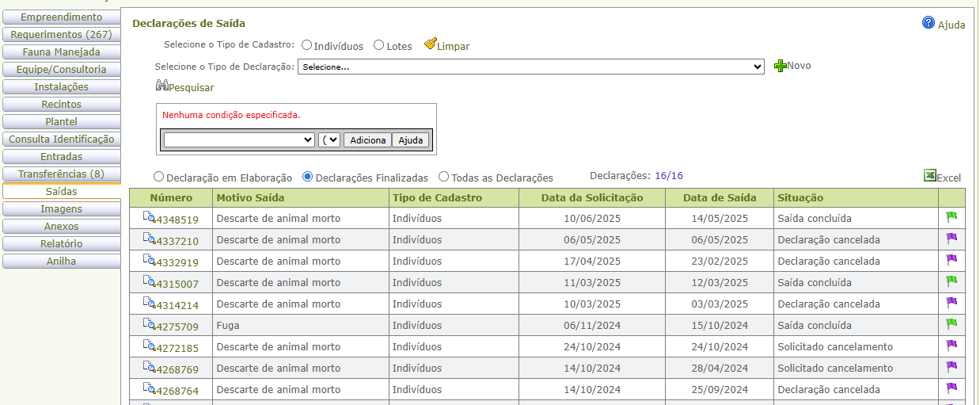Go to Transferências (8) menu item
980x405 pixels.
tap(61, 174)
